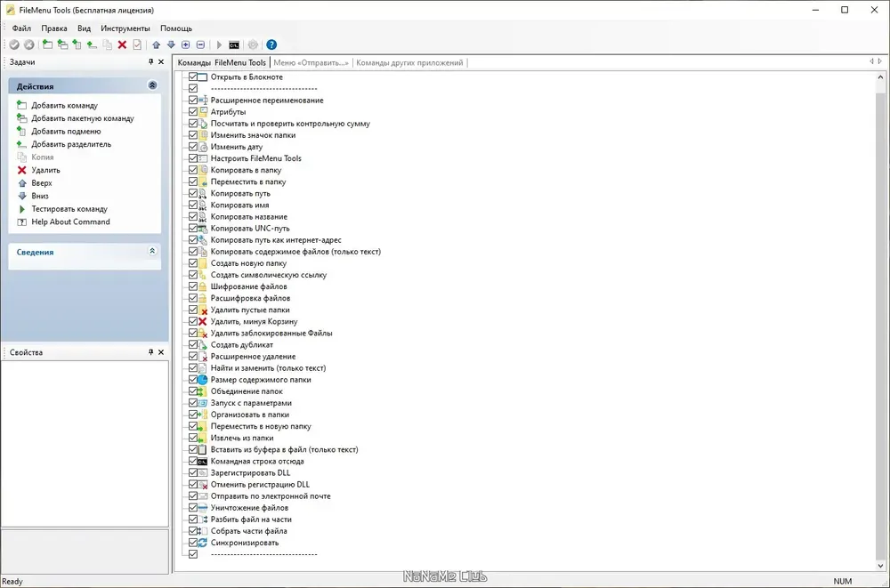Click the grey Cancel changes toolbar icon
Viewport: 890px width, 588px height.
pyautogui.click(x=29, y=44)
